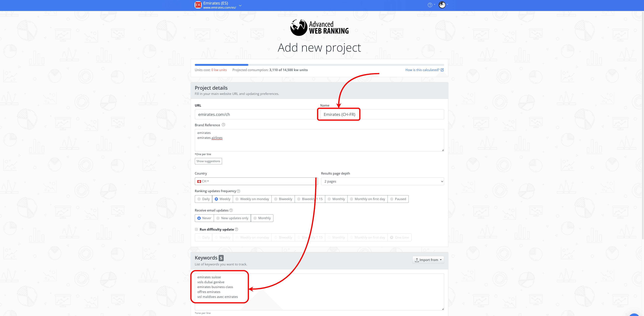This screenshot has width=644, height=316.
Task: Click the EK project logo icon
Action: coord(198,5)
